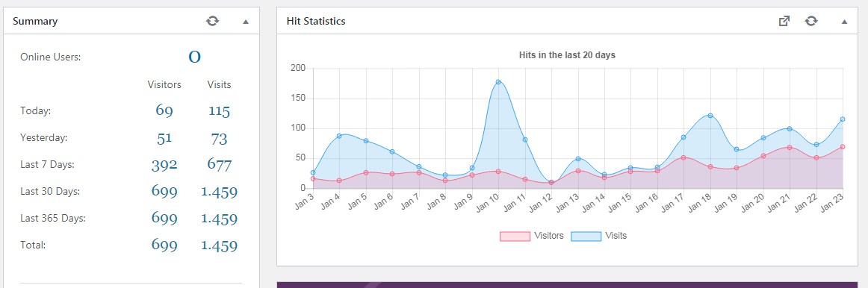Click the Jan 17 visitors data point
This screenshot has height=288, width=868.
pos(683,157)
